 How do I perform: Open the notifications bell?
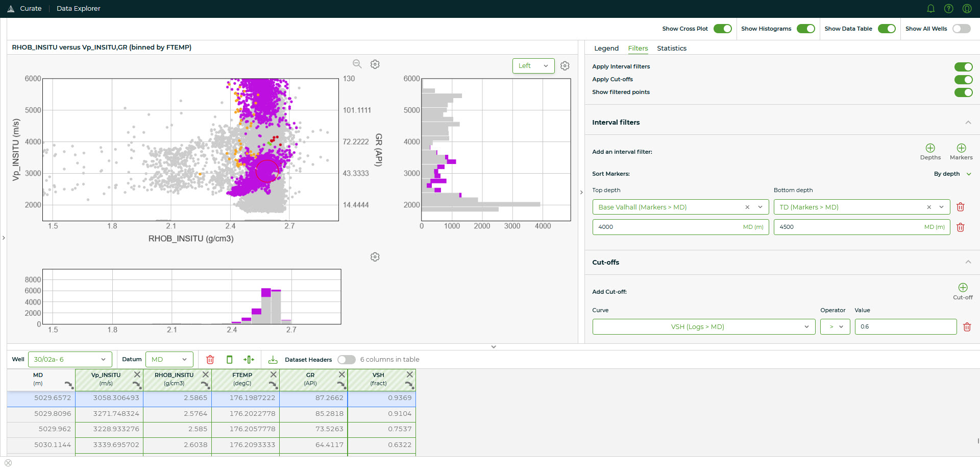[x=930, y=8]
